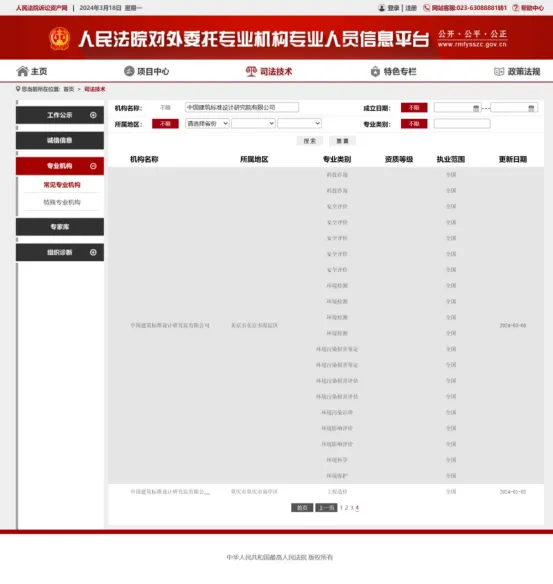553x584 pixels.
Task: Select 特殊专业机构 in the sidebar
Action: [62, 202]
